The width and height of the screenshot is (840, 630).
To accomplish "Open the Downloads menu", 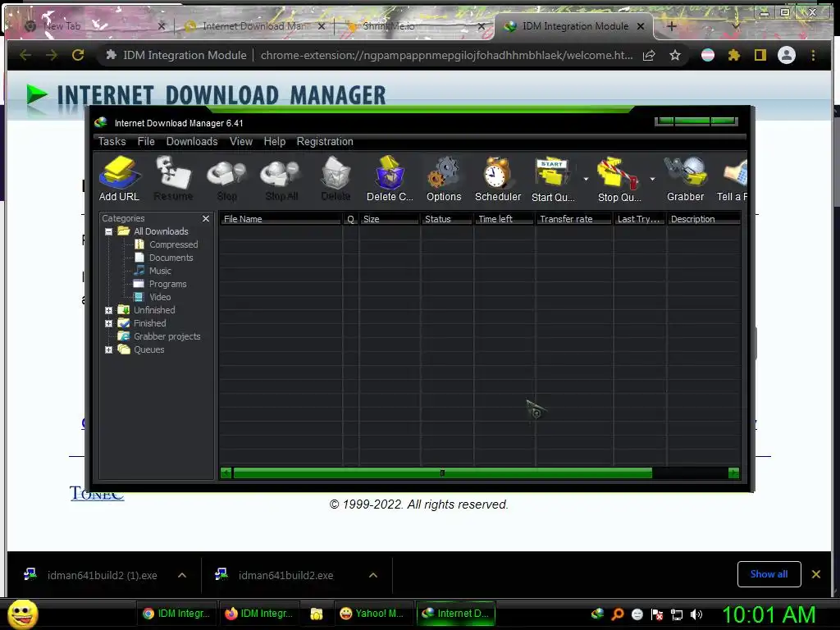I will pos(192,141).
